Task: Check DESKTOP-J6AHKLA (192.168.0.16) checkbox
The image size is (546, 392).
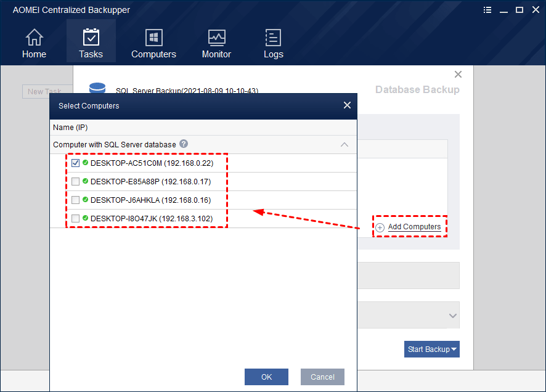Action: coord(76,200)
